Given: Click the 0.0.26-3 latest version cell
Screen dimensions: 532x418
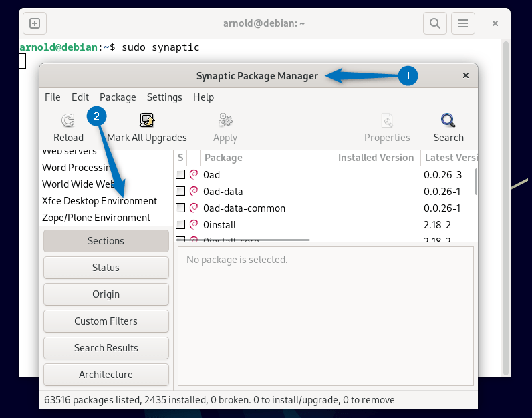Looking at the screenshot, I should coord(442,174).
